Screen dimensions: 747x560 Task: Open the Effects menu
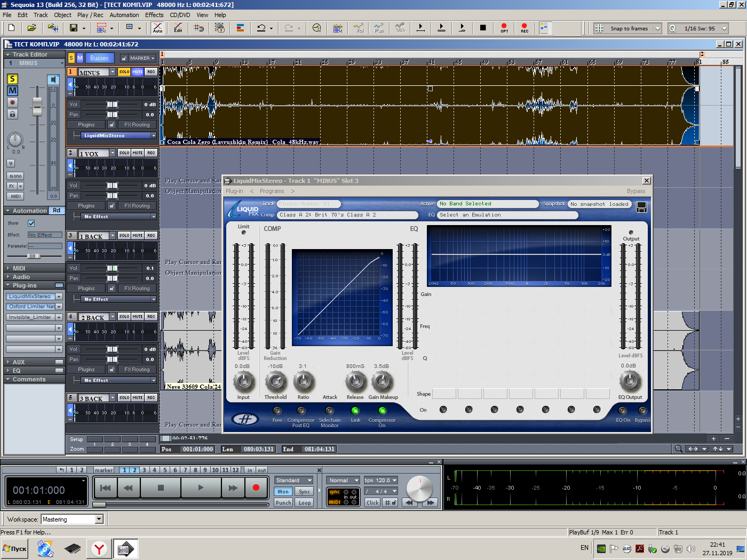(154, 15)
